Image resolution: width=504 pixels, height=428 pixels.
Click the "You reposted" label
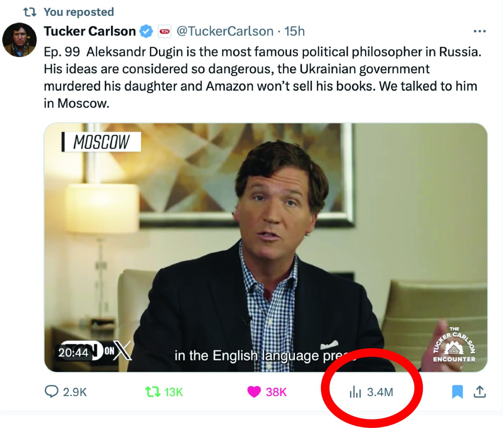pyautogui.click(x=79, y=12)
